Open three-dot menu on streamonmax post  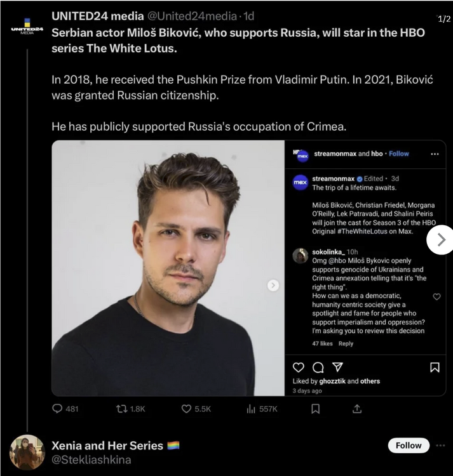(x=435, y=154)
